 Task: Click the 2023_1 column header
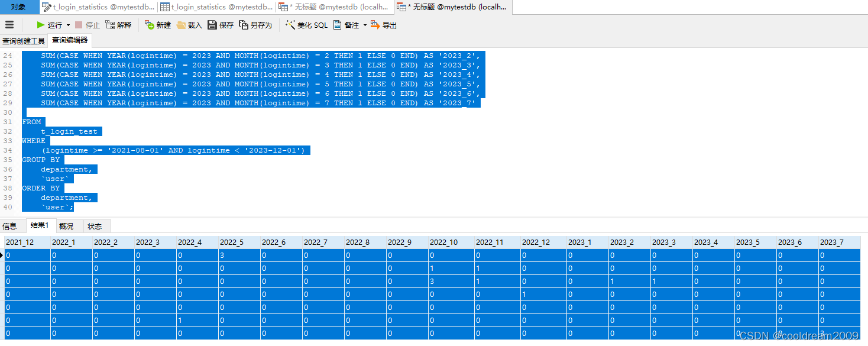pyautogui.click(x=588, y=242)
